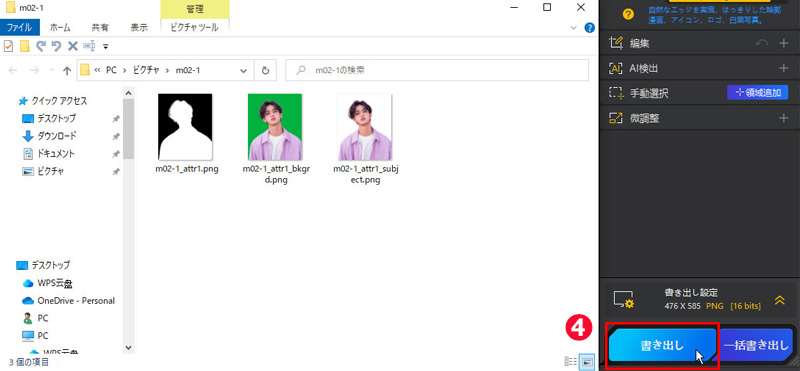Open the ピクチャ ツール ribbon tab
800x371 pixels.
(x=195, y=28)
